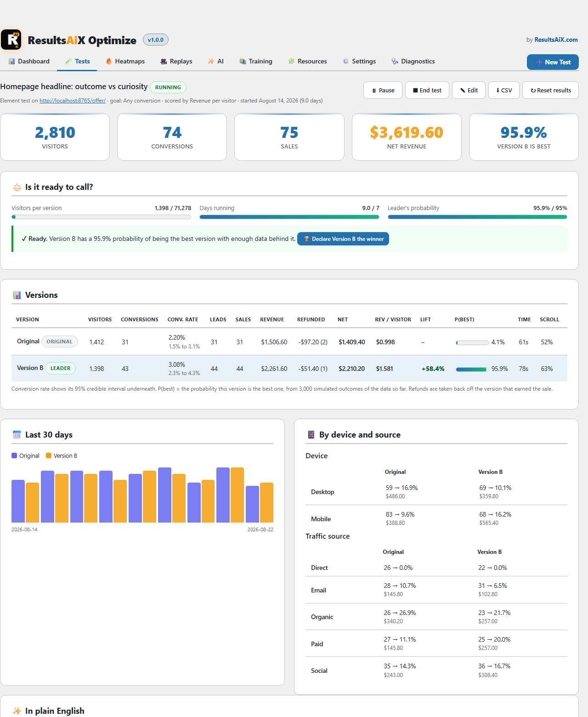Click the Leader's probability progress bar
Viewport: 588px width, 717px height.
(477, 217)
